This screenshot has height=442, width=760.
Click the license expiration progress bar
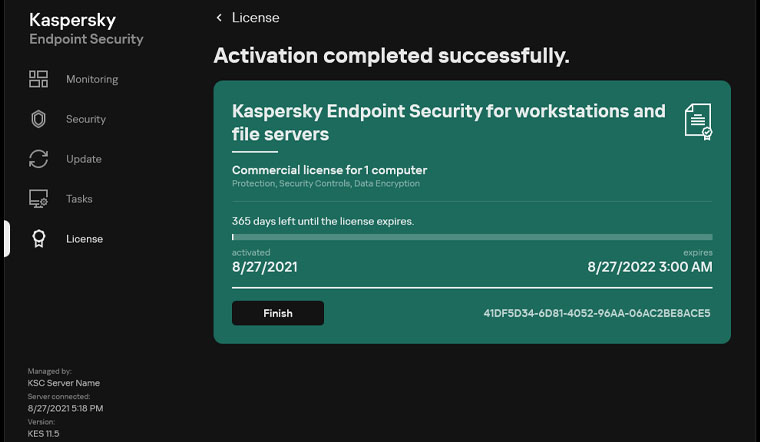pos(472,237)
